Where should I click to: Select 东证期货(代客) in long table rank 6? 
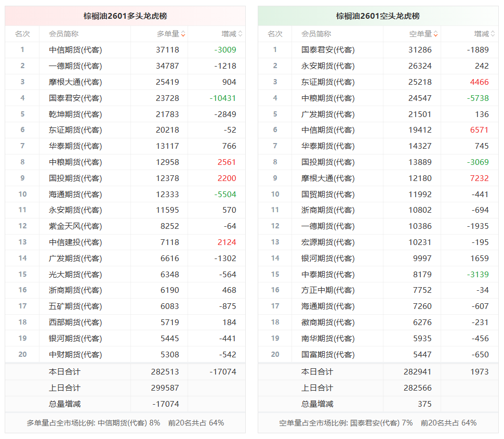tap(75, 130)
